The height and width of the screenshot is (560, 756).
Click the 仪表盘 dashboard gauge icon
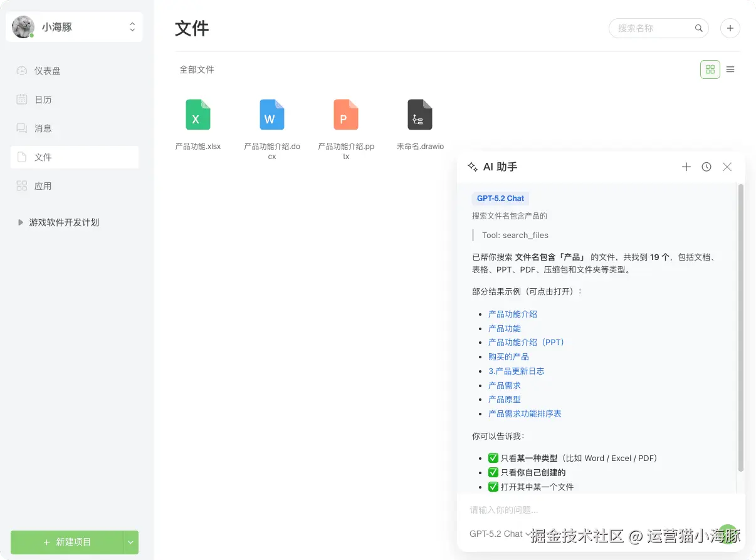[x=22, y=71]
